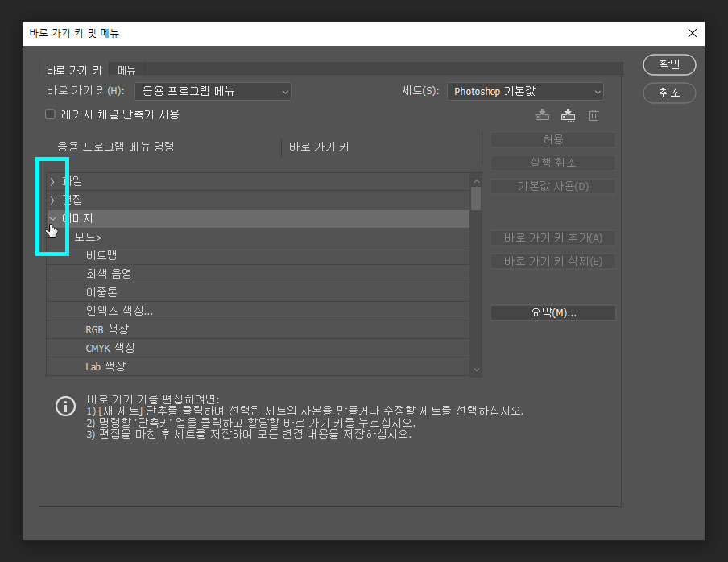
Task: Click 바로 가기 키 추가(A) button
Action: point(552,238)
